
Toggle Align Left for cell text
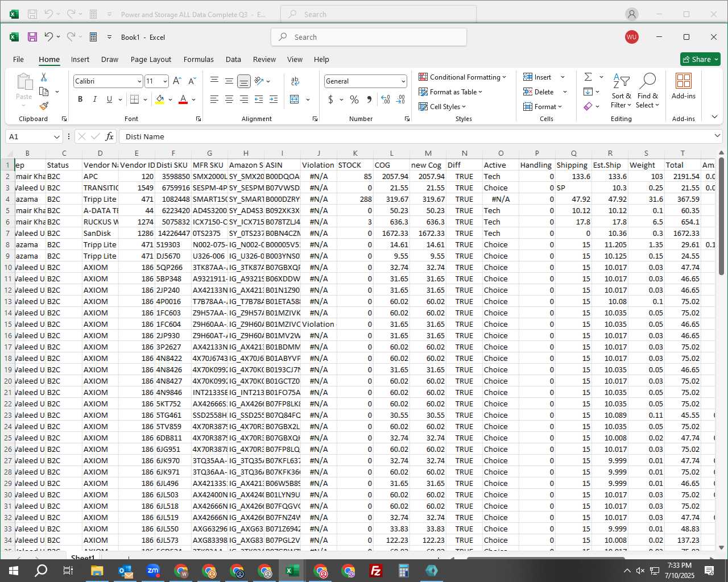coord(214,99)
